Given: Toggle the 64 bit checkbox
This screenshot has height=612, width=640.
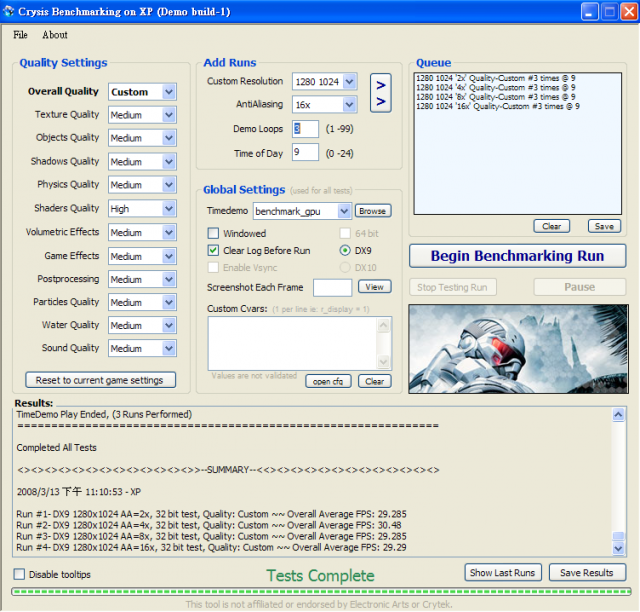Looking at the screenshot, I should 345,233.
